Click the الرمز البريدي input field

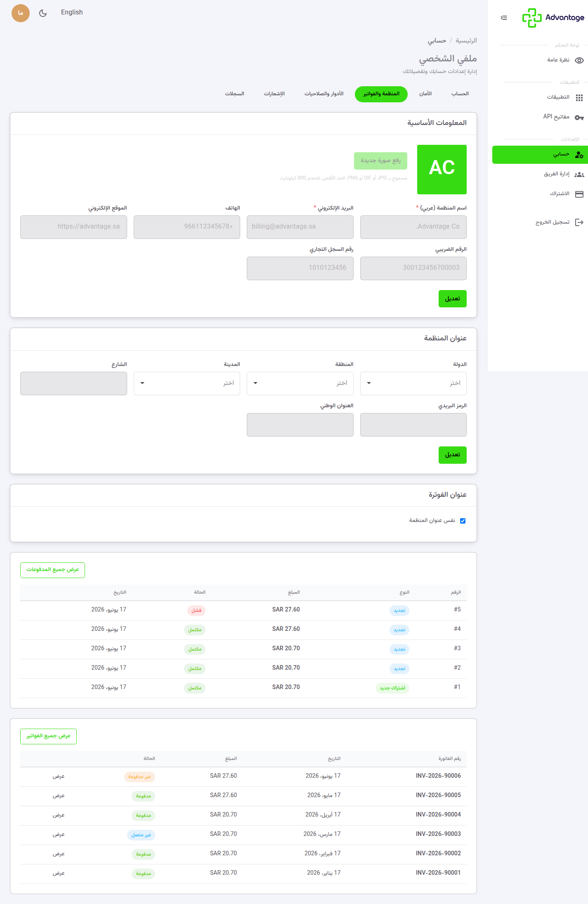pos(413,425)
